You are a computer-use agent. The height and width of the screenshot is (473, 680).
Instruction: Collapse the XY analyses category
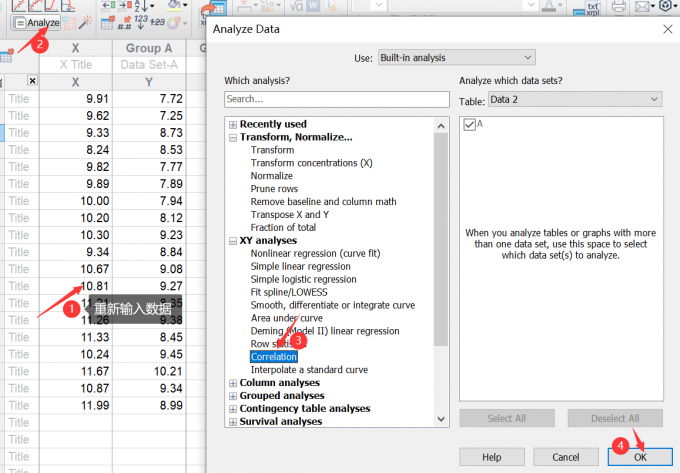pyautogui.click(x=233, y=241)
